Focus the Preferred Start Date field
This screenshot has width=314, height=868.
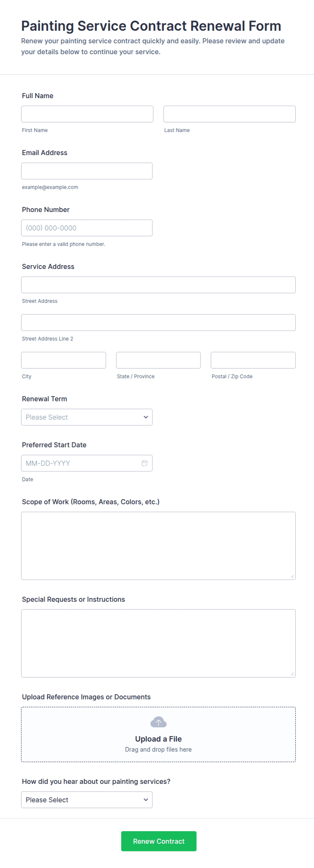click(x=87, y=463)
